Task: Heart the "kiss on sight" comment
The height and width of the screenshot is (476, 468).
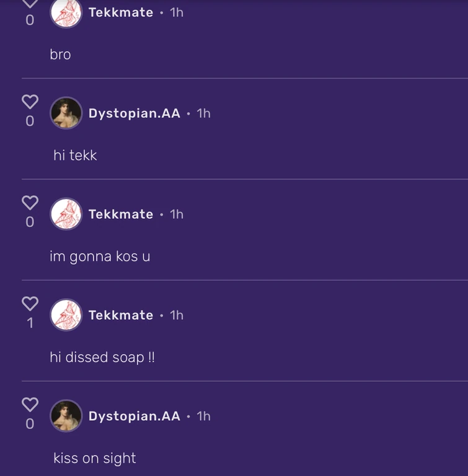Action: (30, 405)
